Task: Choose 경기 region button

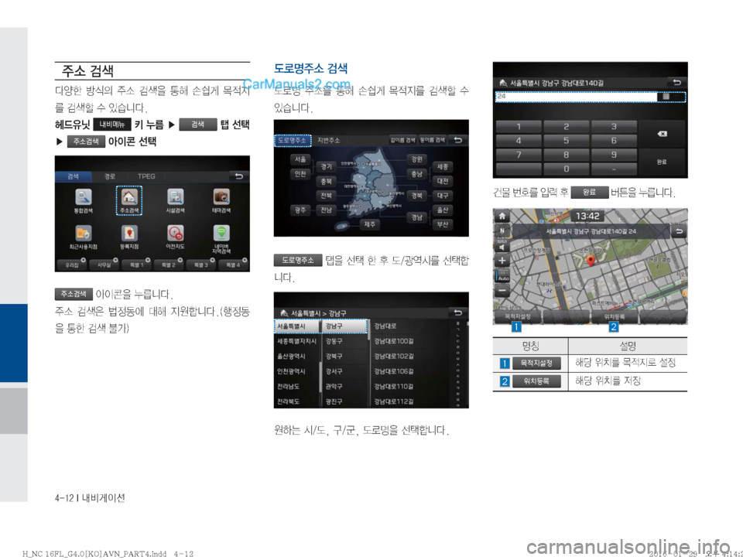Action: [326, 166]
